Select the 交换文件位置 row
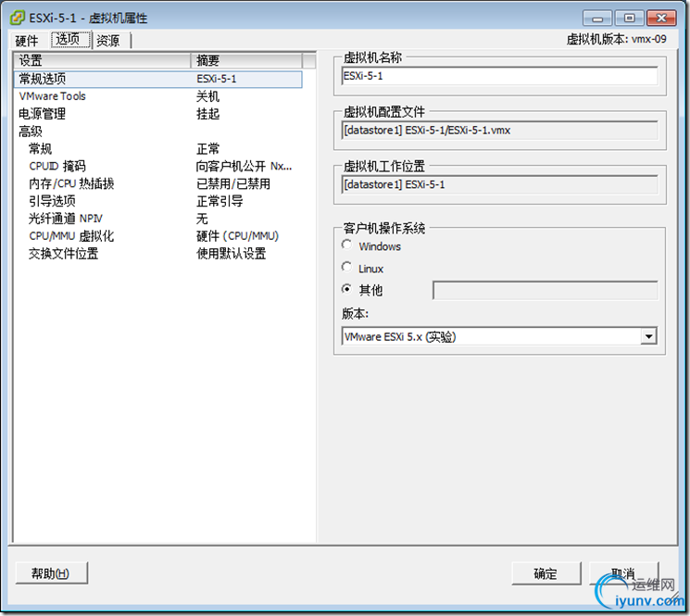The image size is (690, 616). tap(158, 254)
